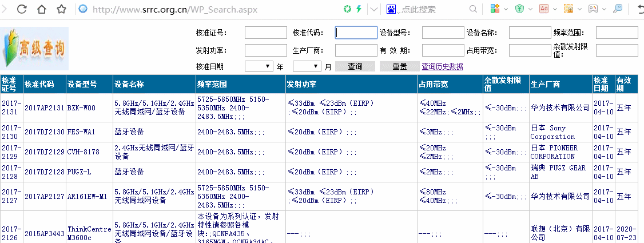Go to the browser home page
This screenshot has height=243, width=644.
42,9
